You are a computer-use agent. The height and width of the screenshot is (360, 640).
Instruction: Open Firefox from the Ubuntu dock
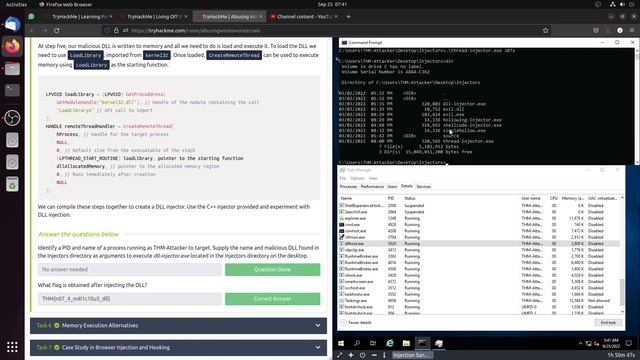pos(12,46)
